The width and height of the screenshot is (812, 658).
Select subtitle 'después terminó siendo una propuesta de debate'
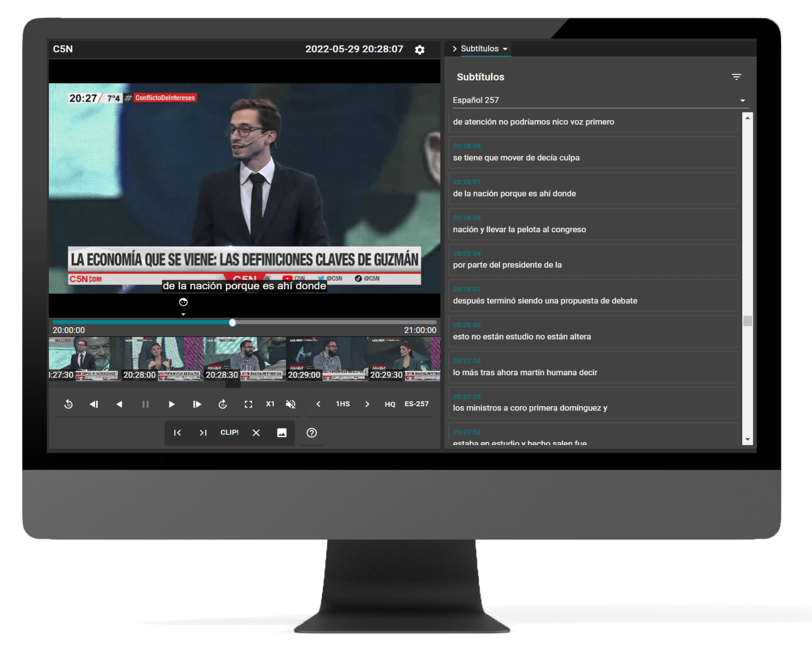pyautogui.click(x=593, y=296)
